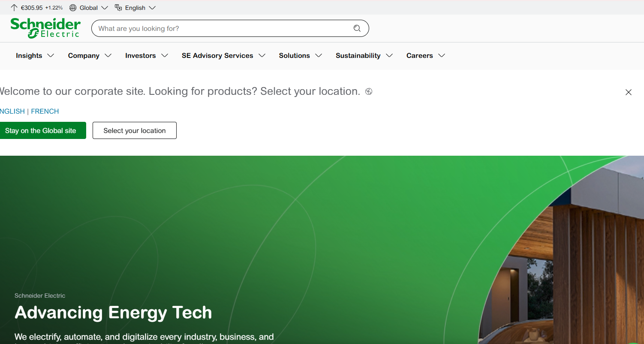Screen dimensions: 644x344
Task: Open the English language dropdown
Action: click(135, 8)
